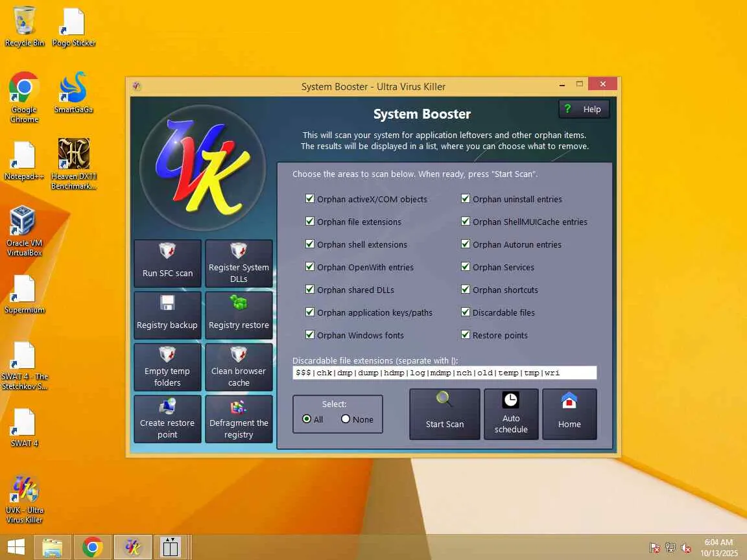Select Pogo Sticker desktop shortcut
This screenshot has height=560, width=747.
(x=74, y=27)
